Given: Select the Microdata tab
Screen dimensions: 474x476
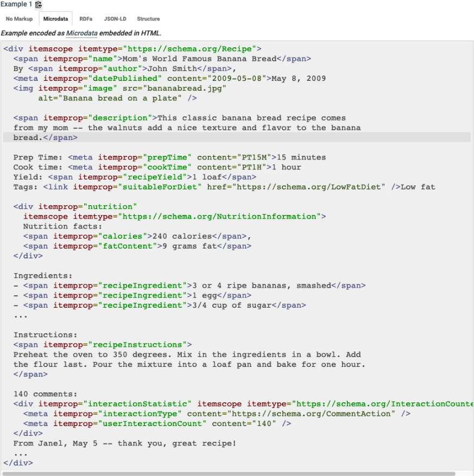Looking at the screenshot, I should coord(55,19).
